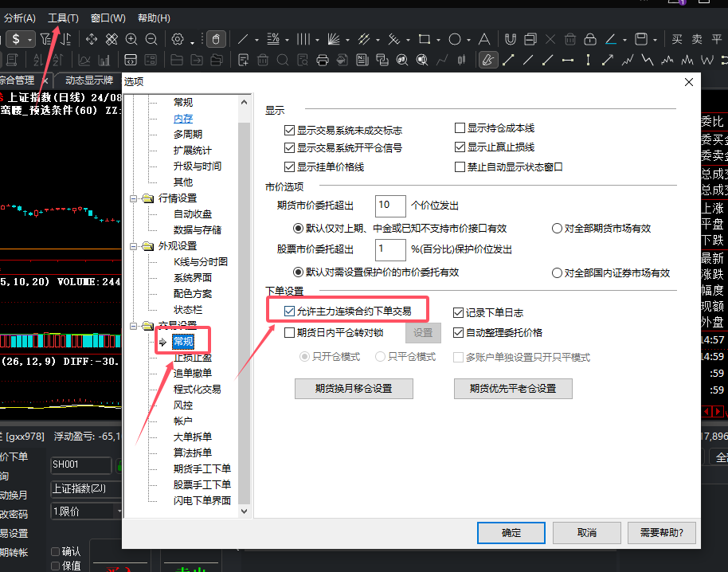
Task: Open the 窗口(W) menu
Action: click(108, 18)
